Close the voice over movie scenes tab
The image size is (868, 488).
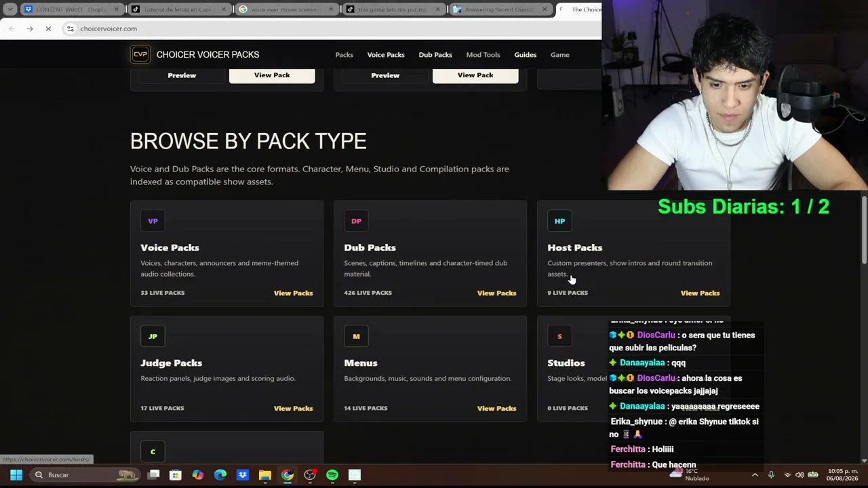(x=331, y=9)
